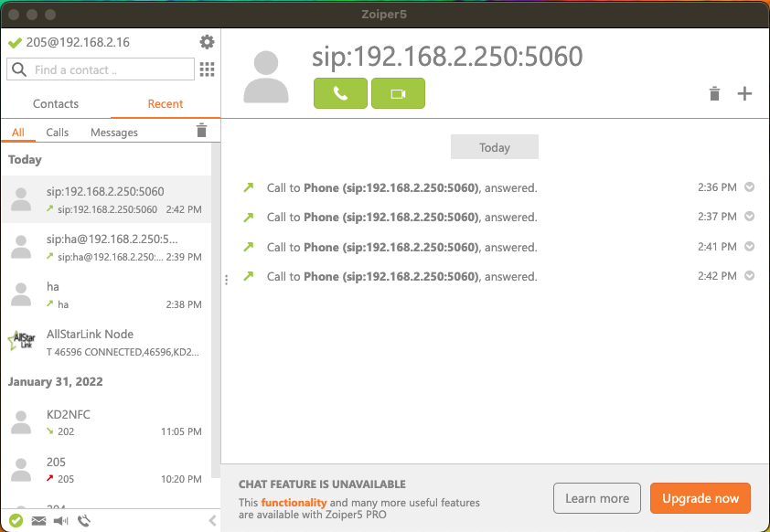
Task: Open audio settings via speaker icon
Action: (60, 521)
